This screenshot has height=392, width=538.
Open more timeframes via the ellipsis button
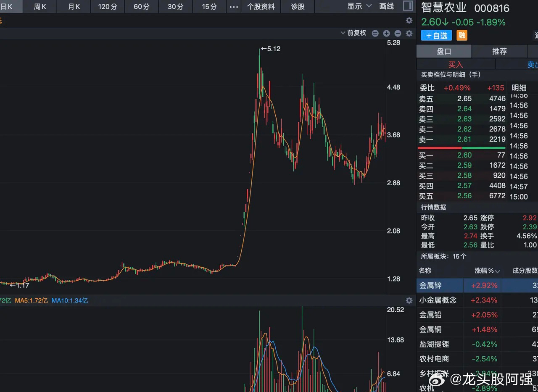[x=234, y=7]
